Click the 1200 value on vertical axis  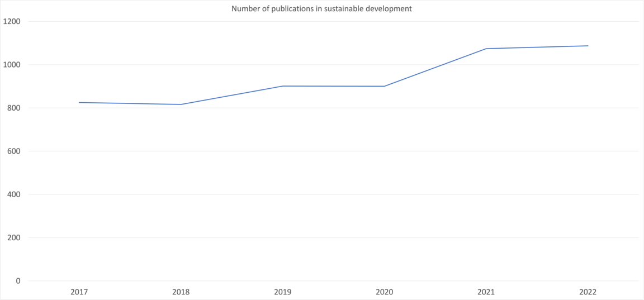click(x=11, y=22)
